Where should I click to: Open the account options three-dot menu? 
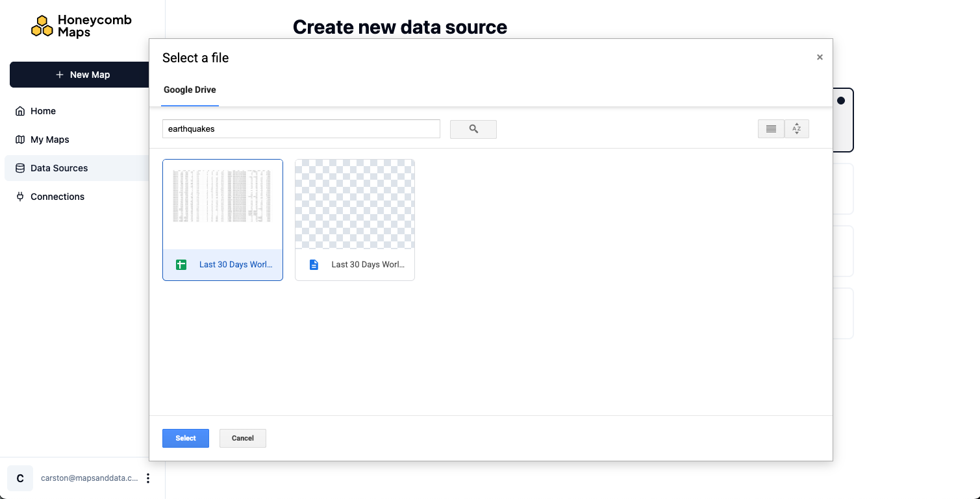click(148, 478)
